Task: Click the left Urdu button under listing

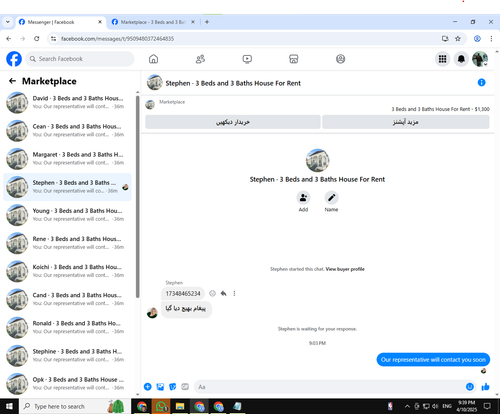Action: pyautogui.click(x=233, y=122)
